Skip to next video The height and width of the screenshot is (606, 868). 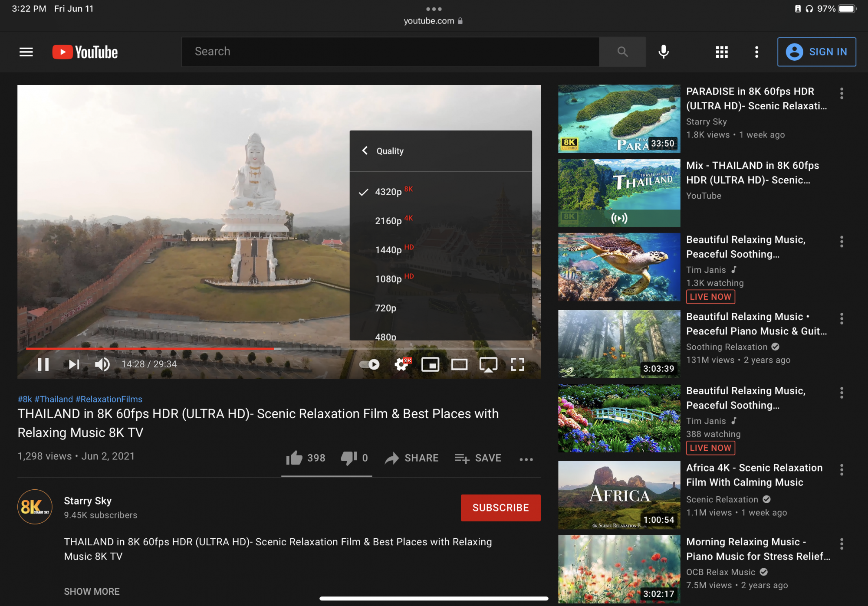click(x=74, y=364)
